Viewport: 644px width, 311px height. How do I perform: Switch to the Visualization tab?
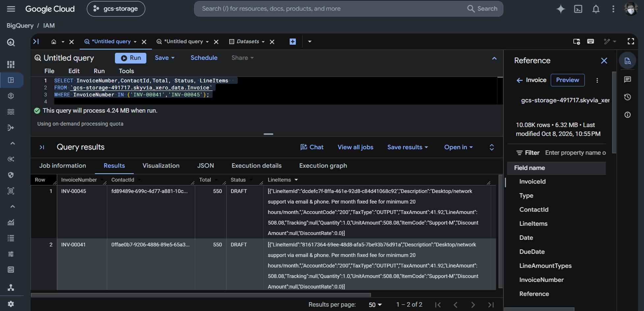[x=161, y=166]
